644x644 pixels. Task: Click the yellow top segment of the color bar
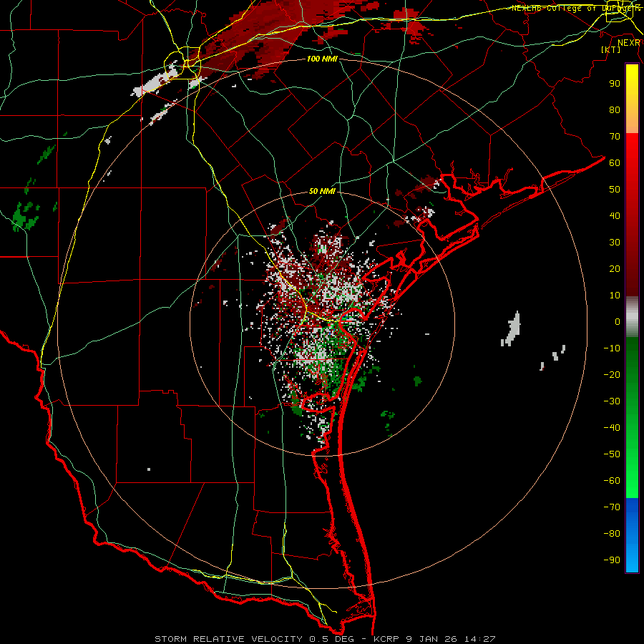(632, 99)
